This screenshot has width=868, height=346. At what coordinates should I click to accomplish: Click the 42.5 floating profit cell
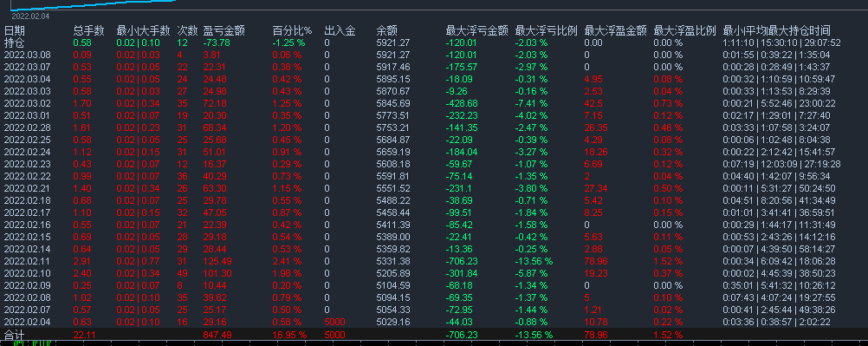coord(593,103)
